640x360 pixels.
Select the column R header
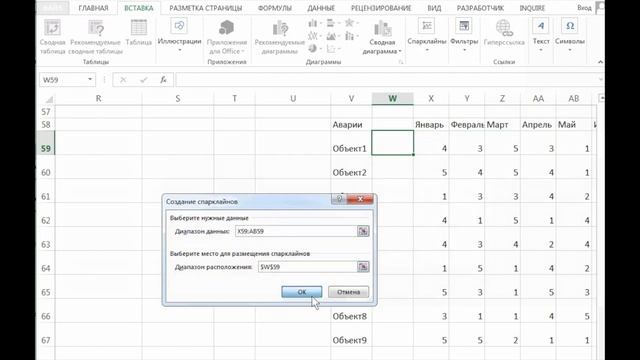(x=98, y=98)
